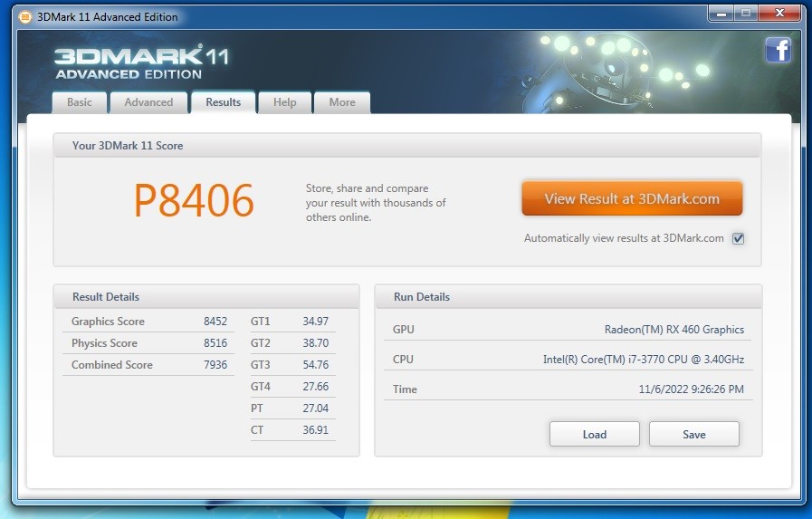Screen dimensions: 812x519
Task: Click the 3DMark 11 Advanced Edition logo
Action: coord(141,62)
